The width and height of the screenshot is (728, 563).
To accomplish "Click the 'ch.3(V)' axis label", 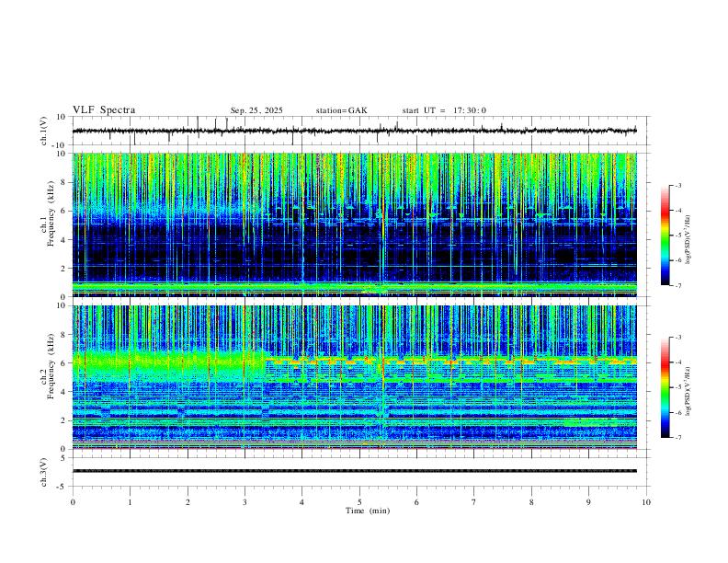I will point(44,472).
